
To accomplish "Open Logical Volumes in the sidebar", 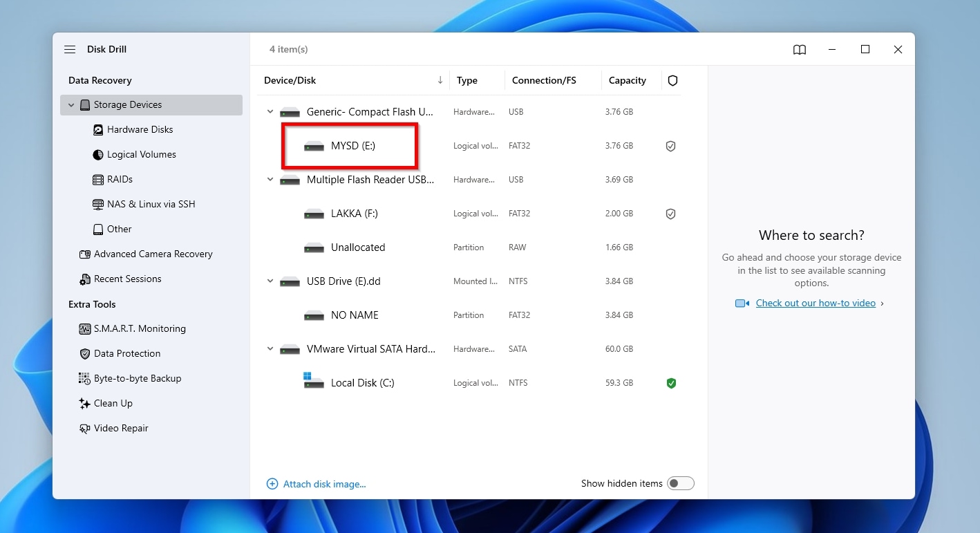I will (142, 155).
